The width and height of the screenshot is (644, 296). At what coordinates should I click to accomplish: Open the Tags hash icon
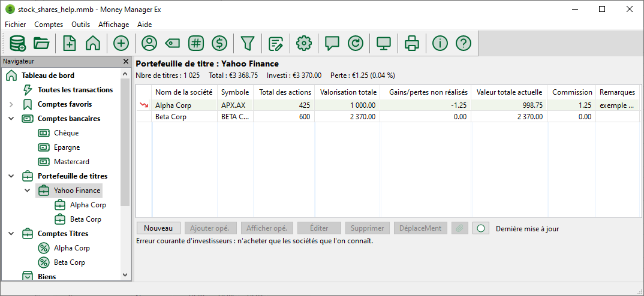(196, 43)
